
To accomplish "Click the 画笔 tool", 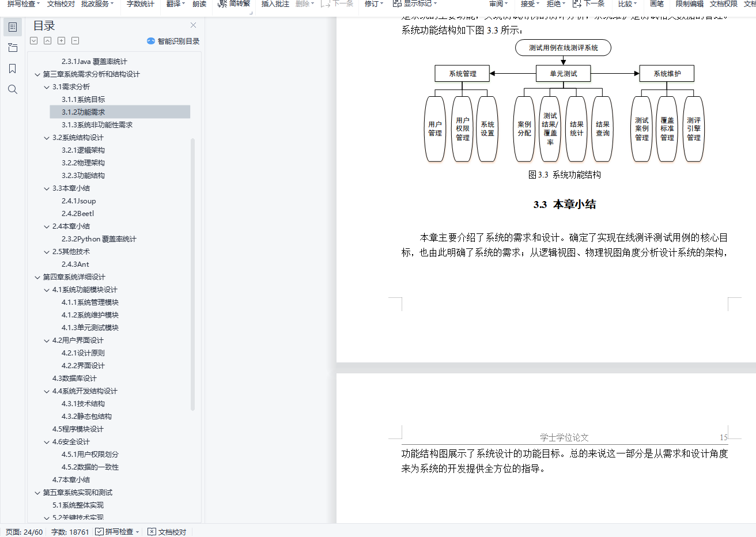I will pos(657,3).
